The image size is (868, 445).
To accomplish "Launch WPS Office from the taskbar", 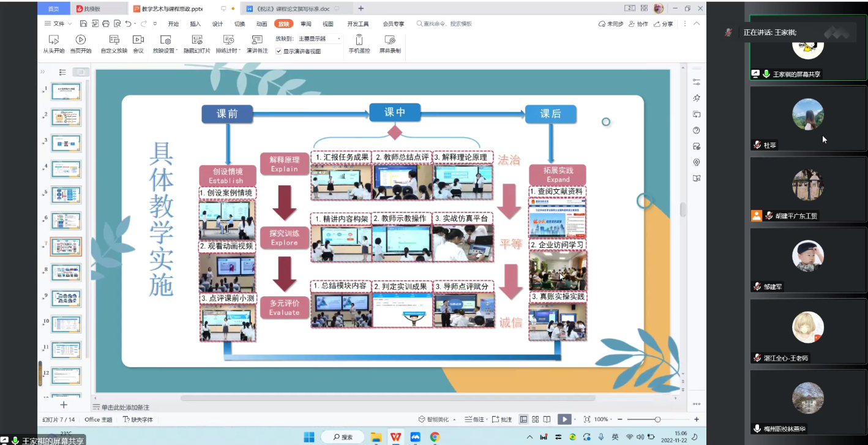I will (x=396, y=437).
